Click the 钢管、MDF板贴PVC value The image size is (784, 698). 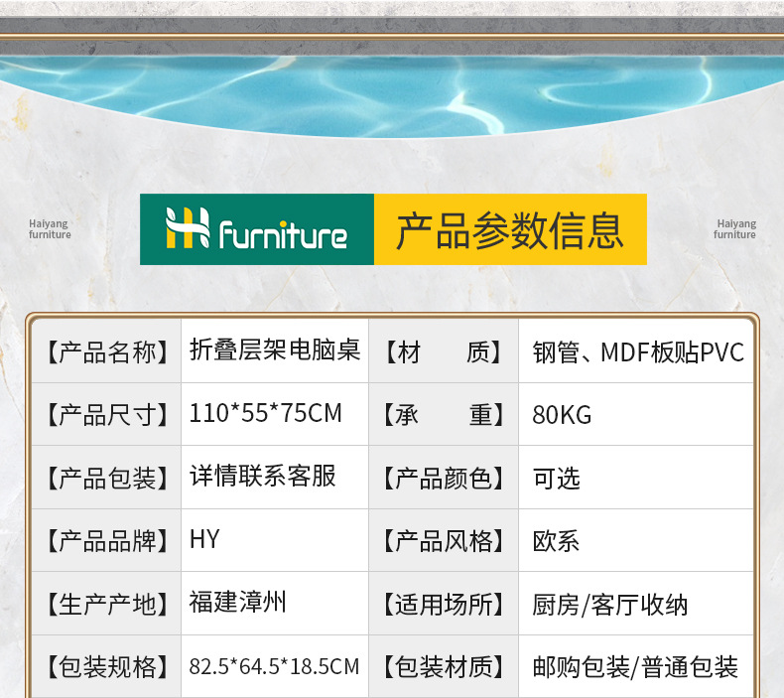638,352
